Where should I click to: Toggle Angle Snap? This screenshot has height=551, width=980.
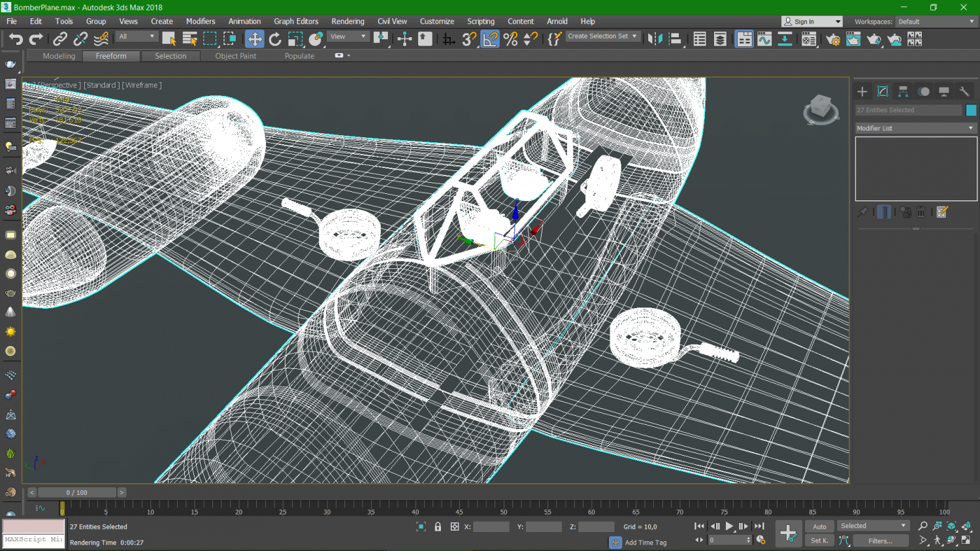click(490, 39)
